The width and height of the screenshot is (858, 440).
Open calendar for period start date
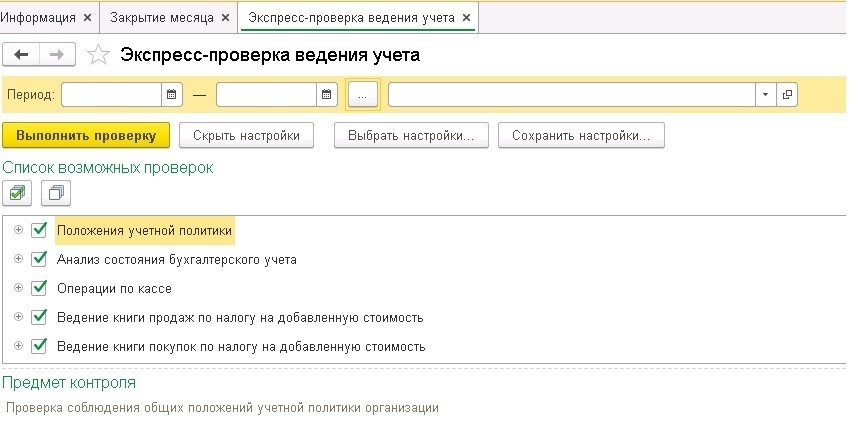172,95
